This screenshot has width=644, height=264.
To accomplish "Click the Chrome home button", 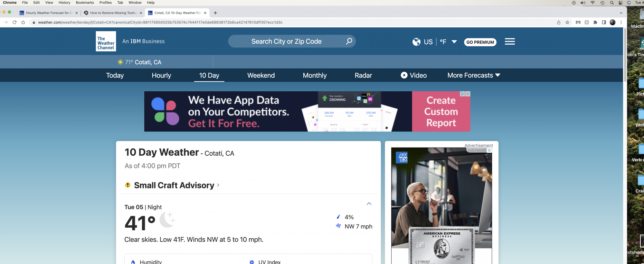I will (x=23, y=22).
